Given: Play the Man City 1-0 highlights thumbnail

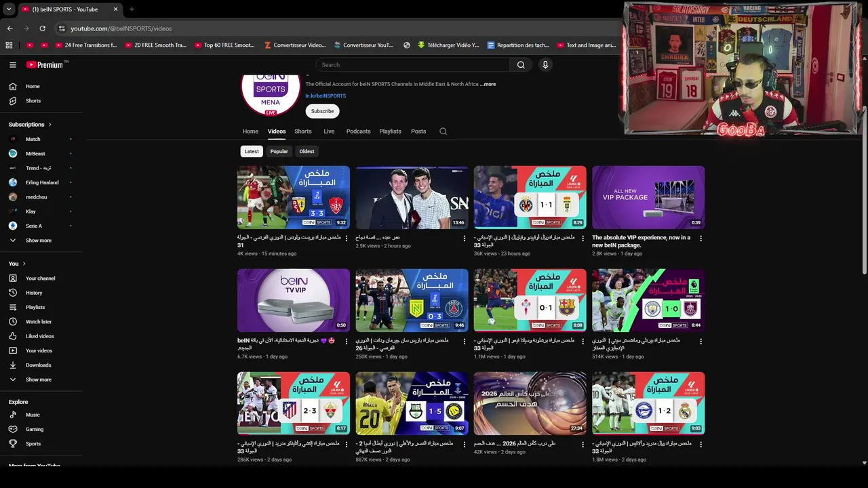Looking at the screenshot, I should tap(648, 300).
